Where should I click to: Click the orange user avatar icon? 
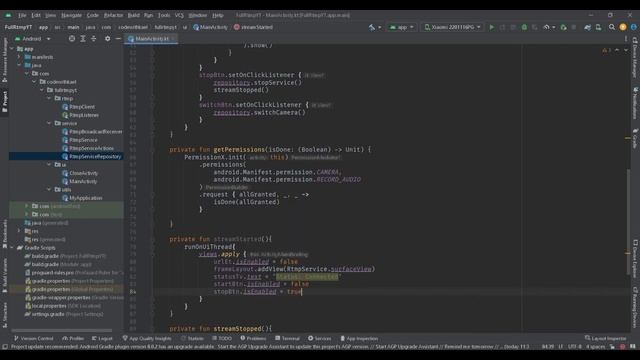(623, 27)
